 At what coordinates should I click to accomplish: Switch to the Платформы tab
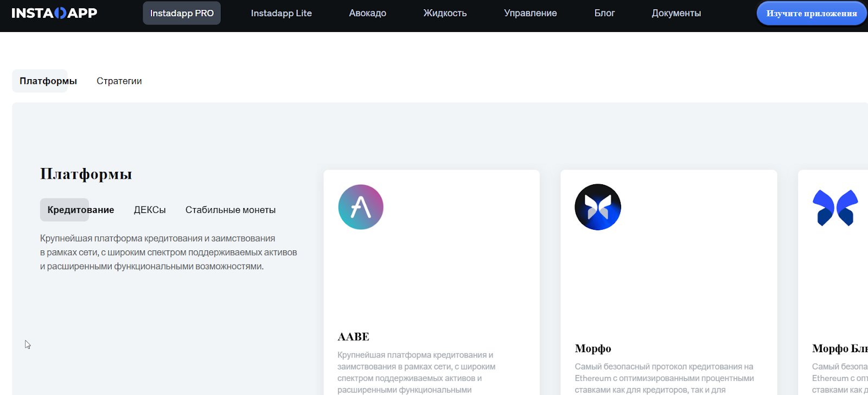point(48,81)
